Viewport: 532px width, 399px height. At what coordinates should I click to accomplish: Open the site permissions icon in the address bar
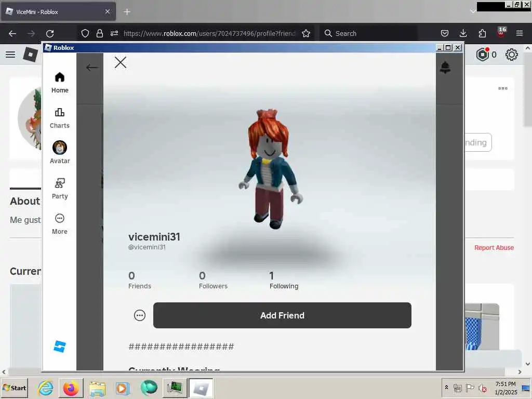tap(114, 33)
